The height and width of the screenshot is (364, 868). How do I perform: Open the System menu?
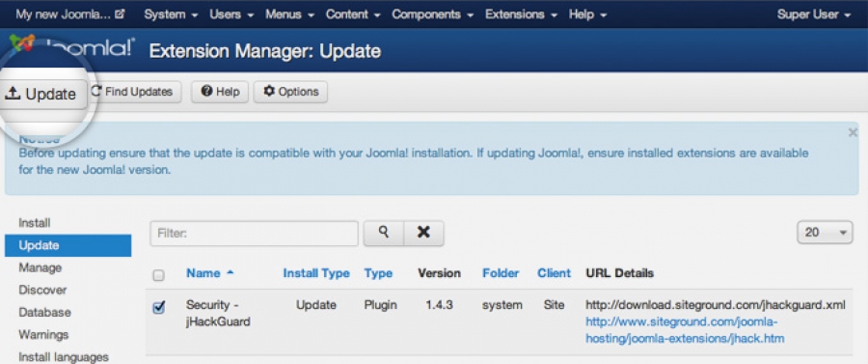pyautogui.click(x=171, y=14)
